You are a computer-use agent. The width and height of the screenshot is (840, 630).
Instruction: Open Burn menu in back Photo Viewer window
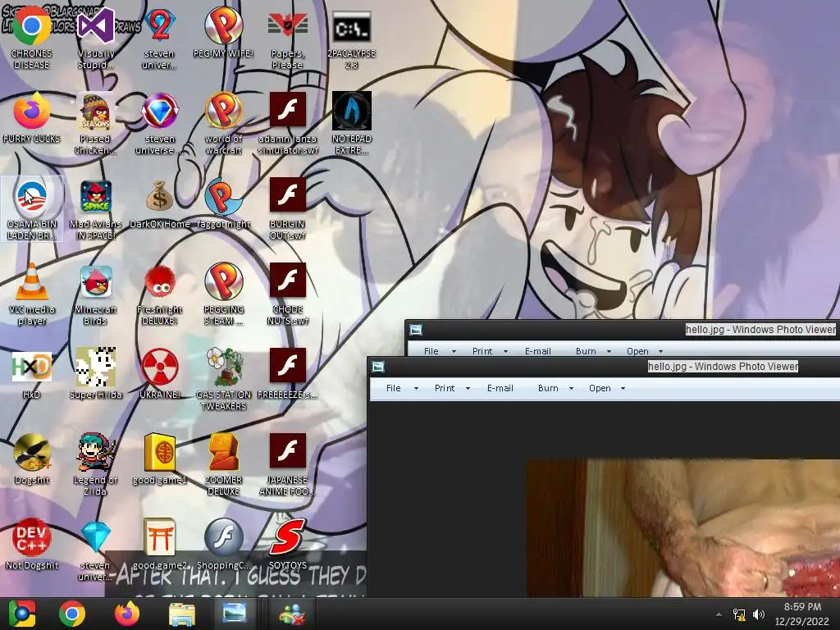(586, 351)
